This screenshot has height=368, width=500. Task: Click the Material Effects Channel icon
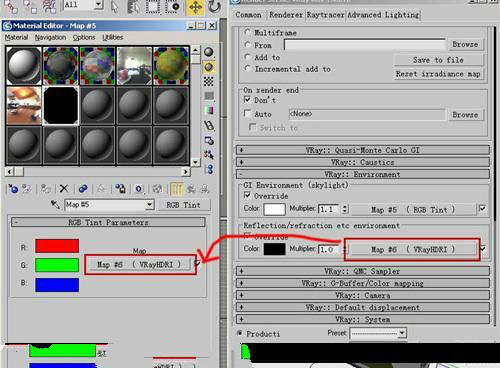(139, 189)
